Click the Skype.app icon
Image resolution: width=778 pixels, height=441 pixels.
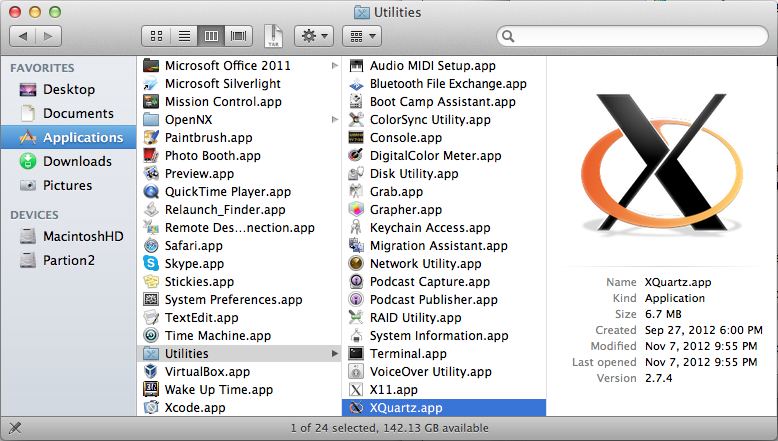tap(151, 263)
